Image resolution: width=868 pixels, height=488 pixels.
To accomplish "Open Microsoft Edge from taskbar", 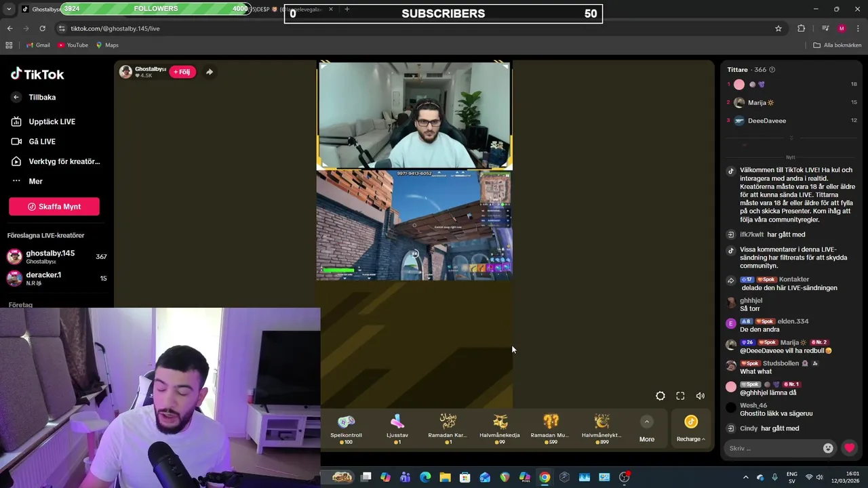I will coord(425,477).
